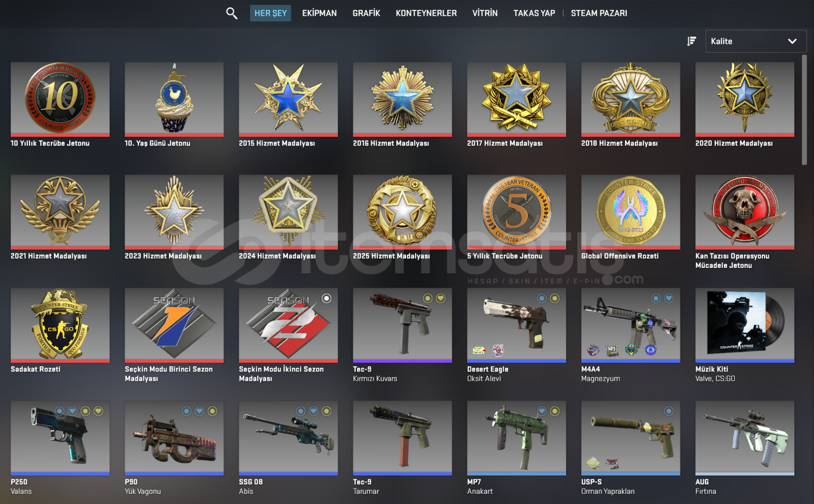Select the Global Offensive Rozeti badge
The height and width of the screenshot is (504, 814).
631,212
